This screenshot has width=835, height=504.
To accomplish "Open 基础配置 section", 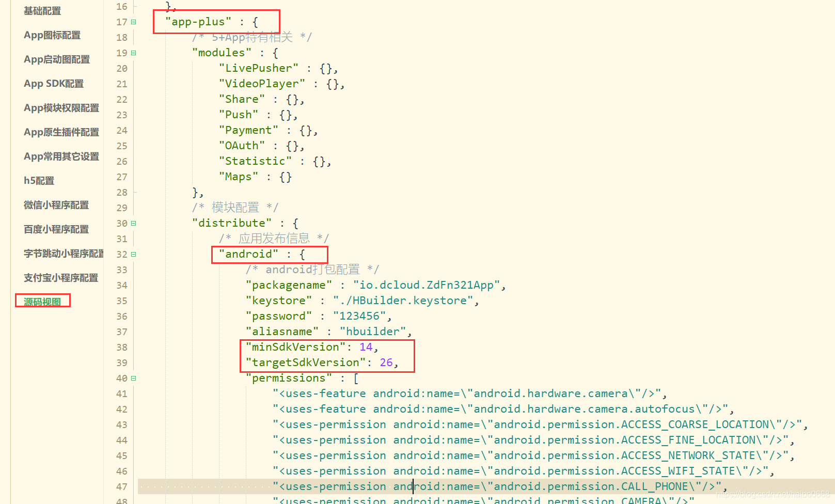I will pos(42,11).
